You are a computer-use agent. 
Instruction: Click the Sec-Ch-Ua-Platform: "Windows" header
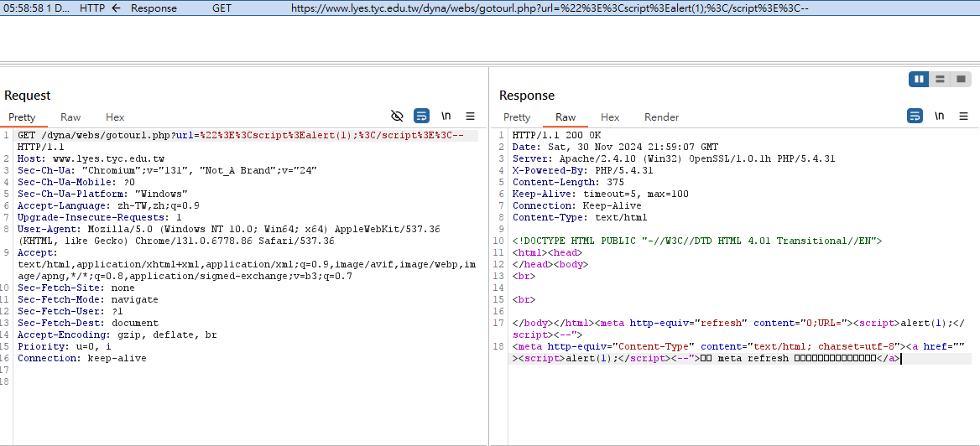coord(102,194)
